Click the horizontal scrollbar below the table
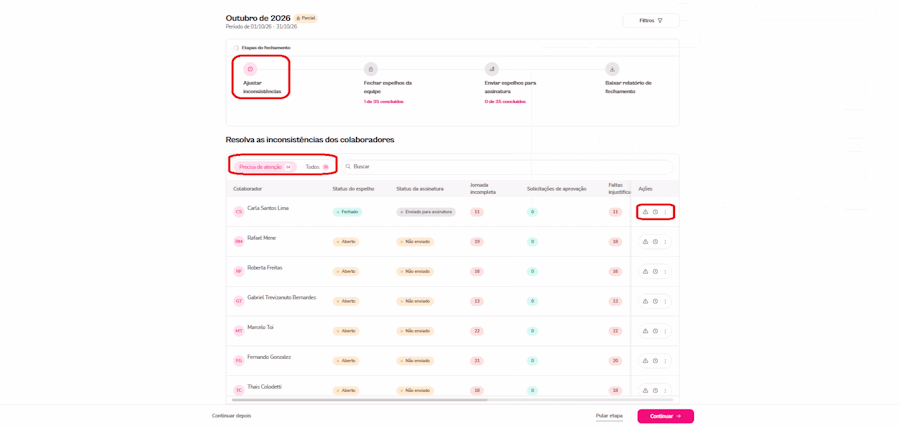This screenshot has height=426, width=900. pyautogui.click(x=360, y=400)
